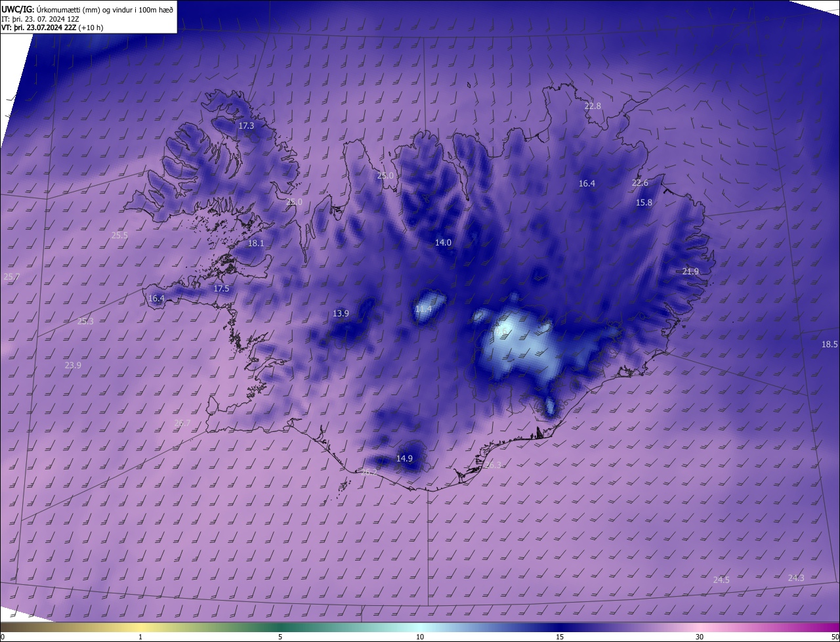The image size is (840, 642).
Task: Click the 14.9 value label
Action: click(404, 459)
